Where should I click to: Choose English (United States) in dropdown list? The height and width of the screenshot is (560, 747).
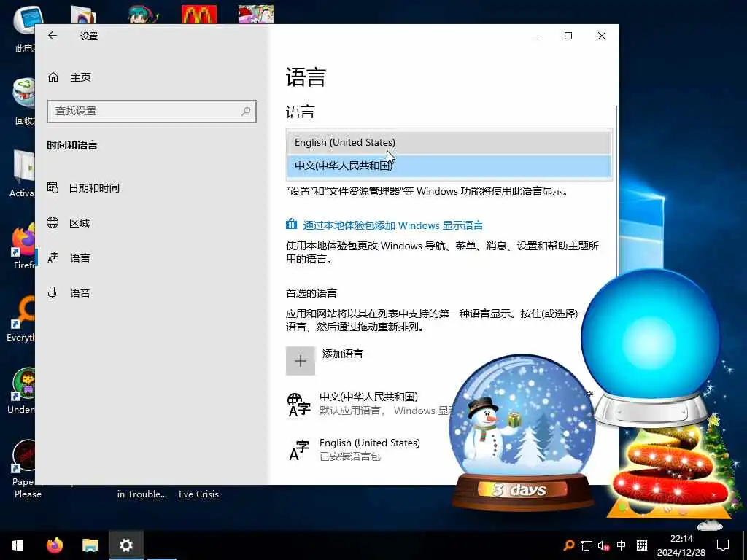449,142
